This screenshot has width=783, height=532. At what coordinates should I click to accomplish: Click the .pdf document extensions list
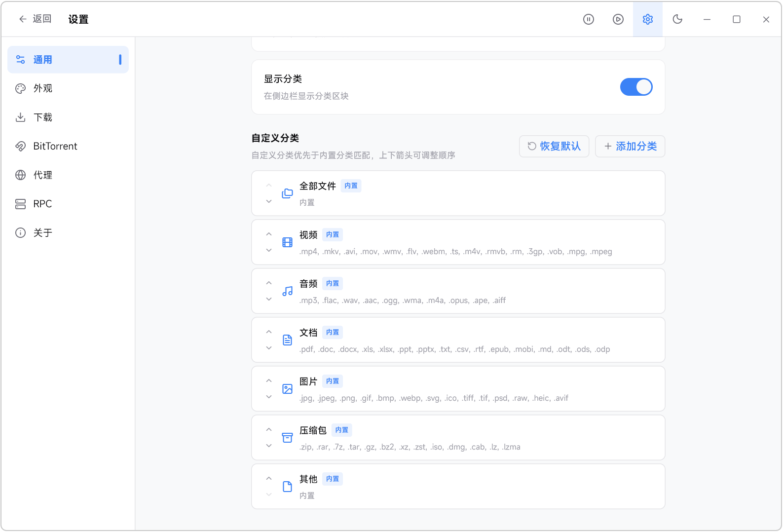point(454,349)
